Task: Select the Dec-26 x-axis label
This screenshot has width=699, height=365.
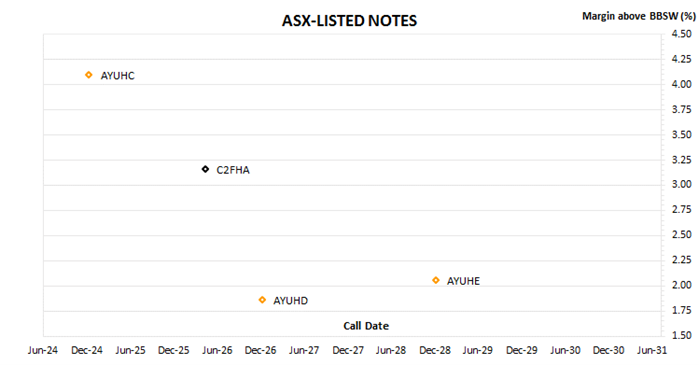Action: coord(260,350)
